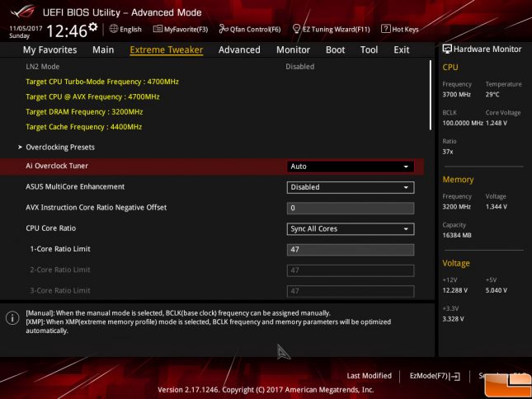Image resolution: width=532 pixels, height=399 pixels.
Task: Click Target CPU @ AVX Frequency line
Action: tap(92, 96)
